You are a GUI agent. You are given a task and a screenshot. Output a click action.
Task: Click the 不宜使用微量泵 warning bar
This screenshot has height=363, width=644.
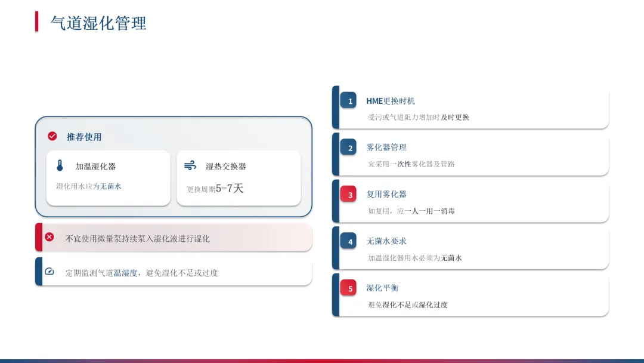coord(174,237)
